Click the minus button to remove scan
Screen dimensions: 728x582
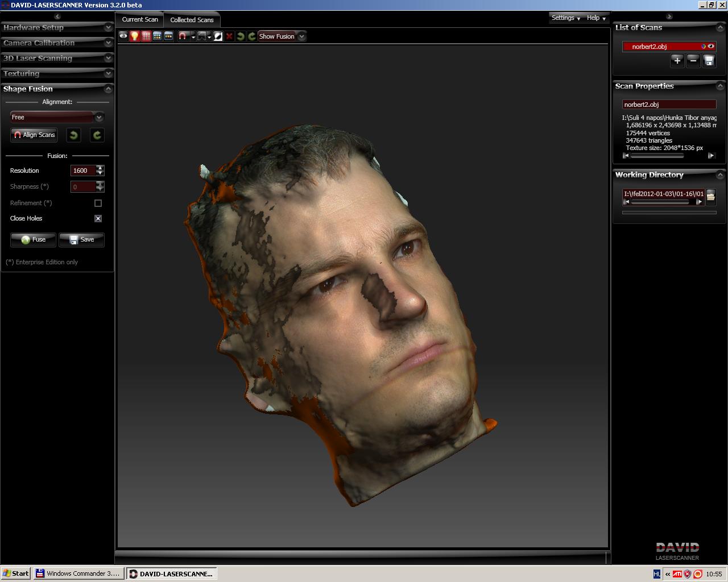pos(693,61)
